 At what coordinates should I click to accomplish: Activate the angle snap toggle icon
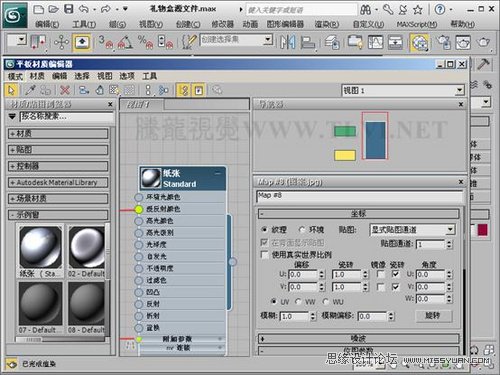(125, 42)
